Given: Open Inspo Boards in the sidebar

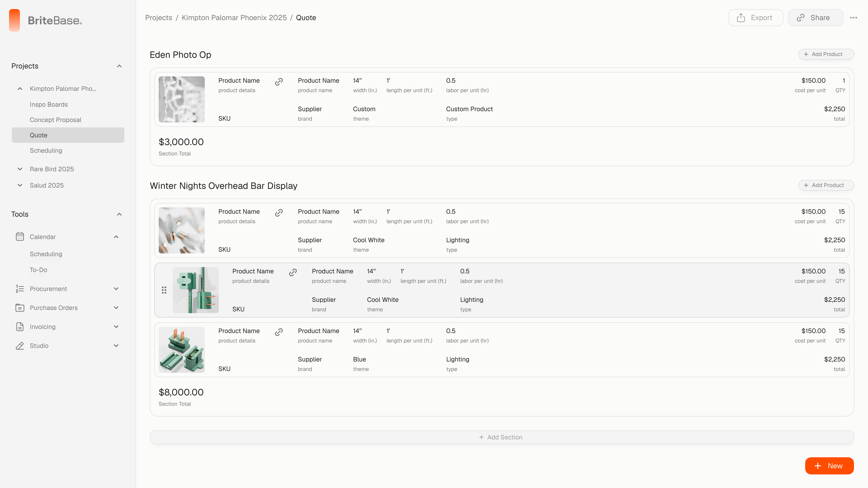Looking at the screenshot, I should tap(49, 104).
